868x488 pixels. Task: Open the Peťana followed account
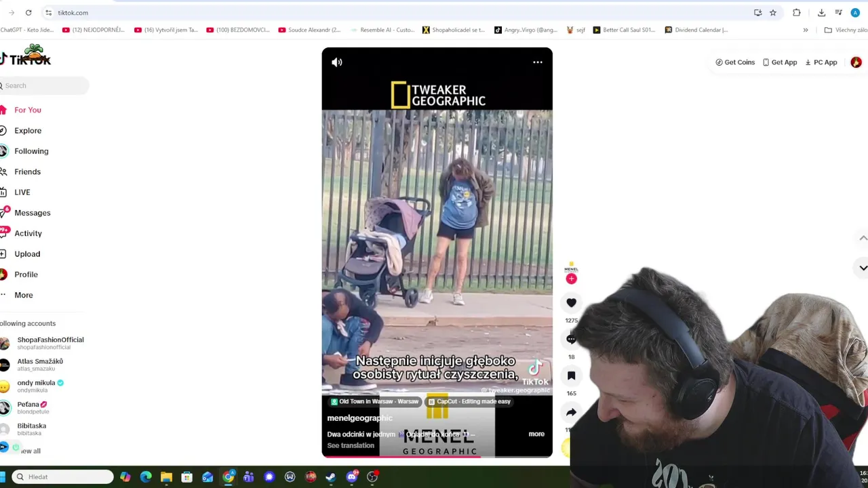pyautogui.click(x=24, y=407)
